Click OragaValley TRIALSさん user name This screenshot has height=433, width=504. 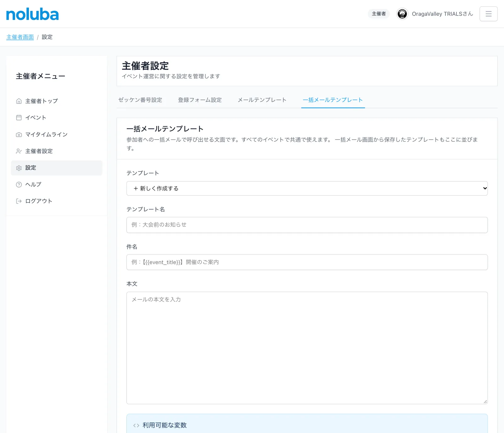click(x=442, y=14)
